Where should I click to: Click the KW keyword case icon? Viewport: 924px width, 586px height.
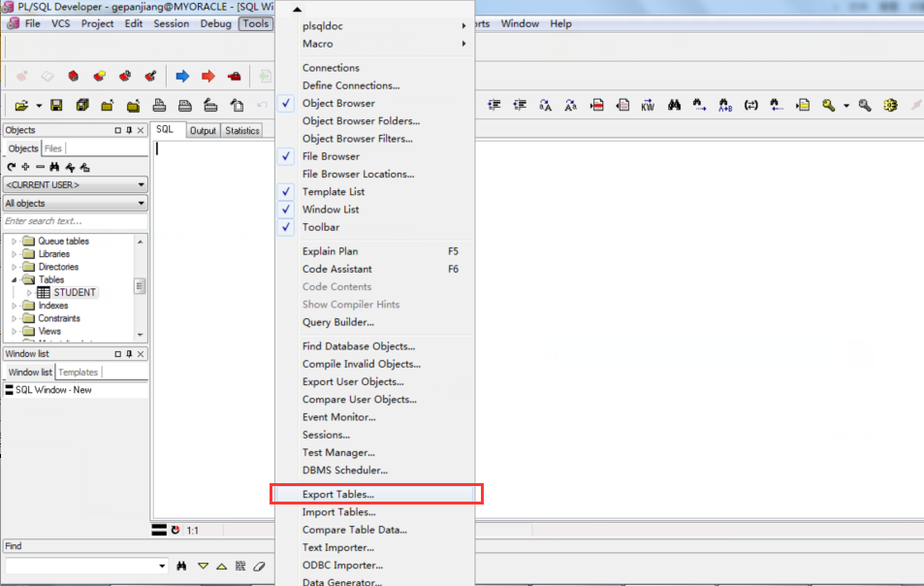point(648,106)
